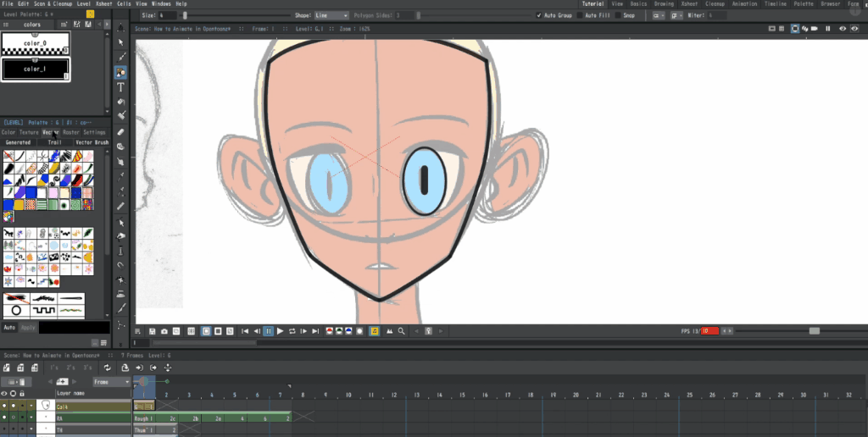The width and height of the screenshot is (868, 437).
Task: Click the Snapshot camera icon
Action: pyautogui.click(x=164, y=331)
